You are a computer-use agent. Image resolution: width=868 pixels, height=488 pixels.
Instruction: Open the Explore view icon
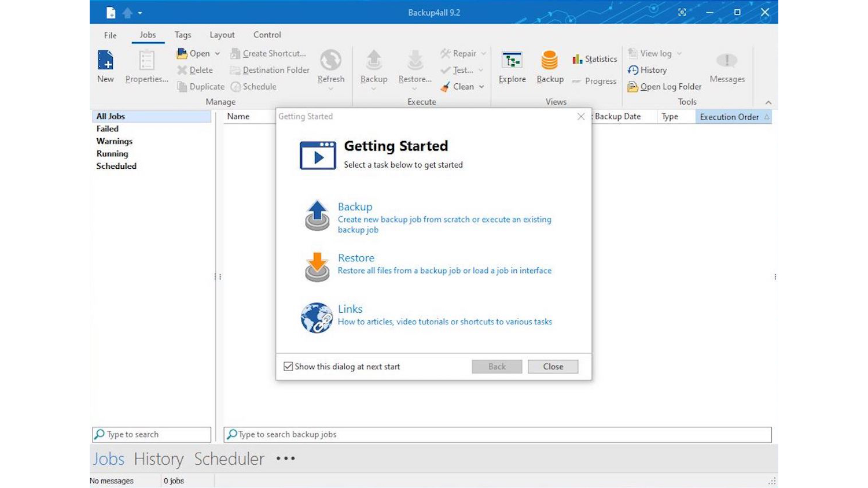coord(512,60)
